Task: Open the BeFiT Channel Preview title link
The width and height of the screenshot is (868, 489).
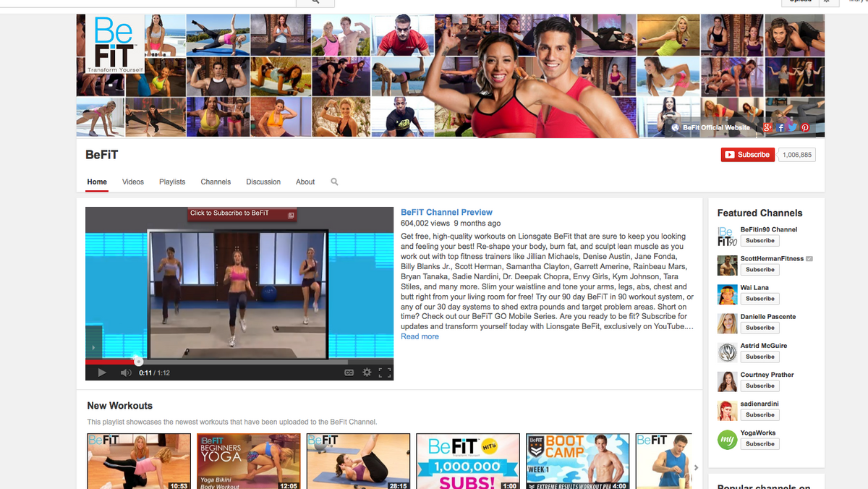Action: [x=446, y=213]
